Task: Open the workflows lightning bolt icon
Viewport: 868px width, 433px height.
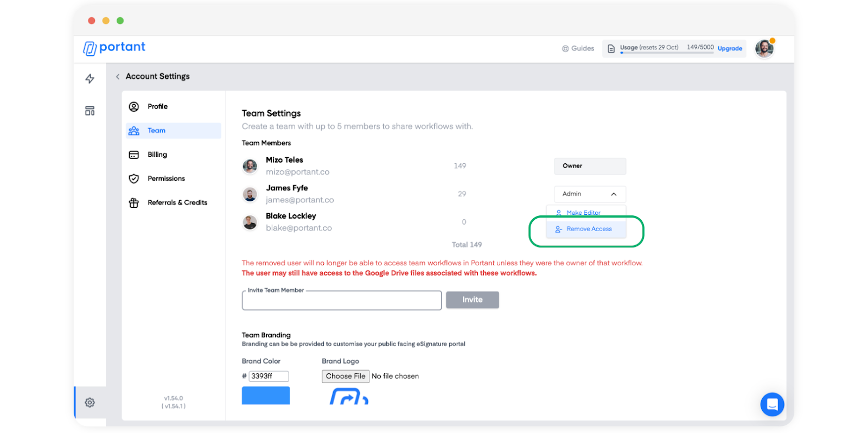Action: click(x=90, y=79)
